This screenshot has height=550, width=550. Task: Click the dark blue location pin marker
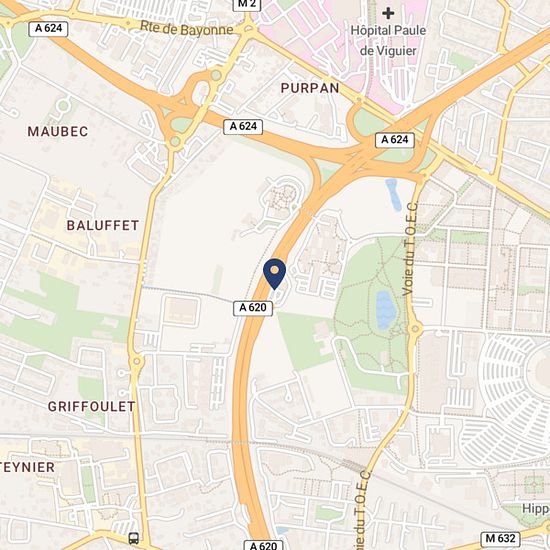coord(274,274)
